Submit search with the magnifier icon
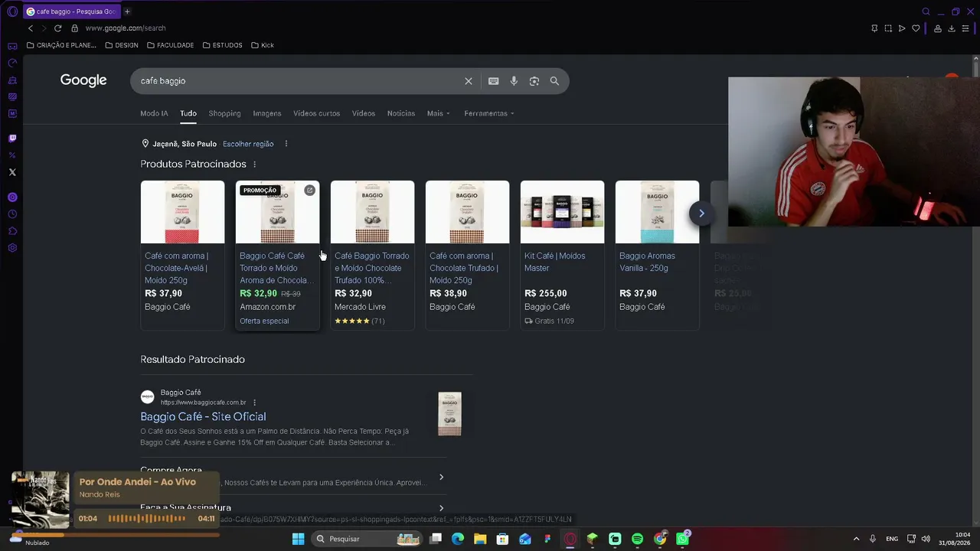Viewport: 980px width, 551px height. pos(554,81)
